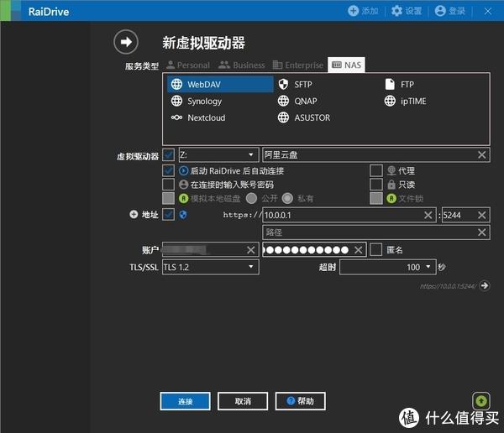
Task: Clear the account name field
Action: pos(250,250)
